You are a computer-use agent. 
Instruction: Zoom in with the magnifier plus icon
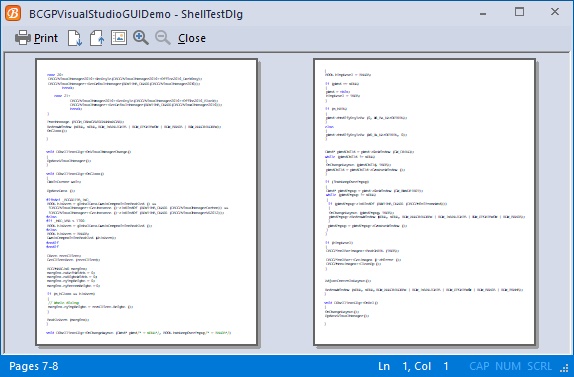click(x=141, y=38)
